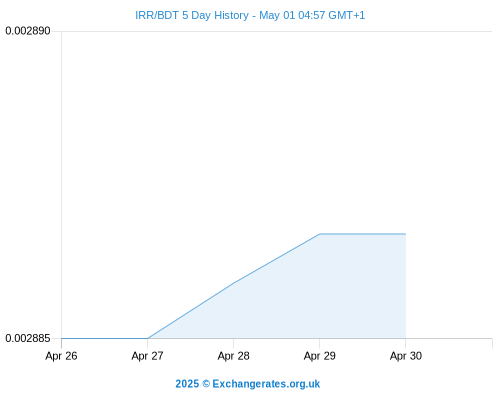Click the May 01 04:57 GMT+1 timestamp in title
The width and height of the screenshot is (495, 400).
pos(312,15)
